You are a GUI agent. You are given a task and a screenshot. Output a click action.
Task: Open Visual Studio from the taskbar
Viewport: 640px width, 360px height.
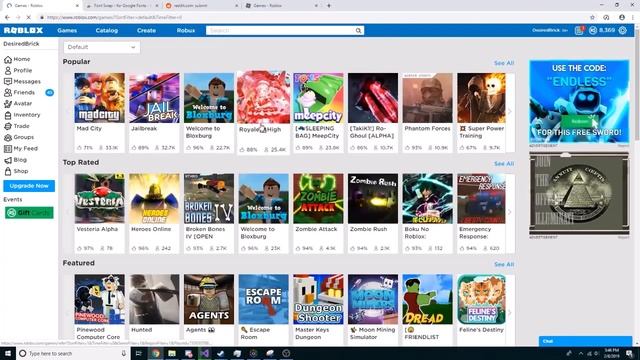pos(204,353)
